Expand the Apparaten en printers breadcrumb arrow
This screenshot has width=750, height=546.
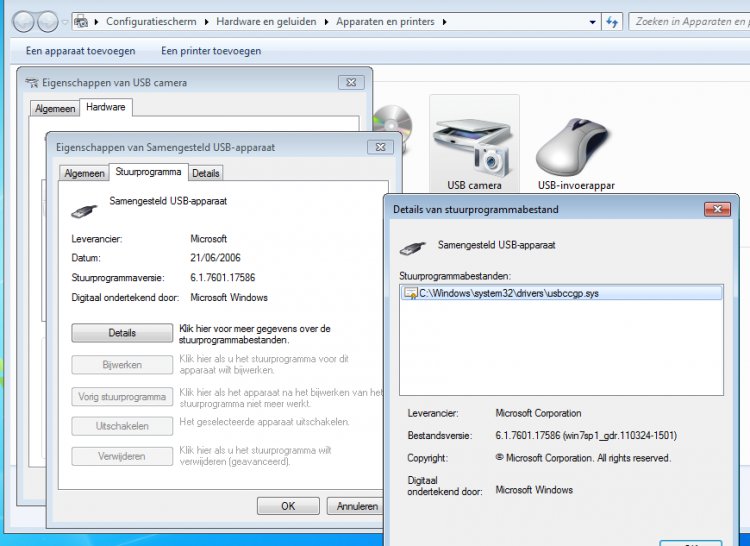[444, 21]
